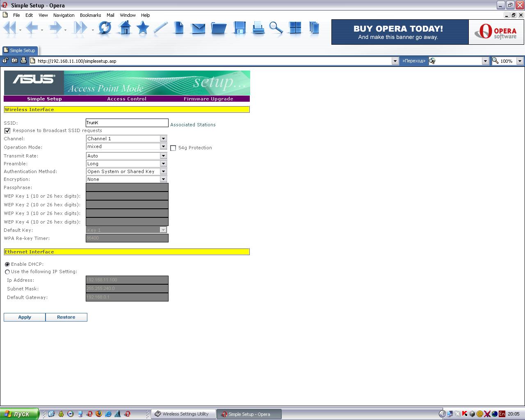
Task: Toggle Response to Broadcast SSID requests checkbox
Action: [x=7, y=131]
